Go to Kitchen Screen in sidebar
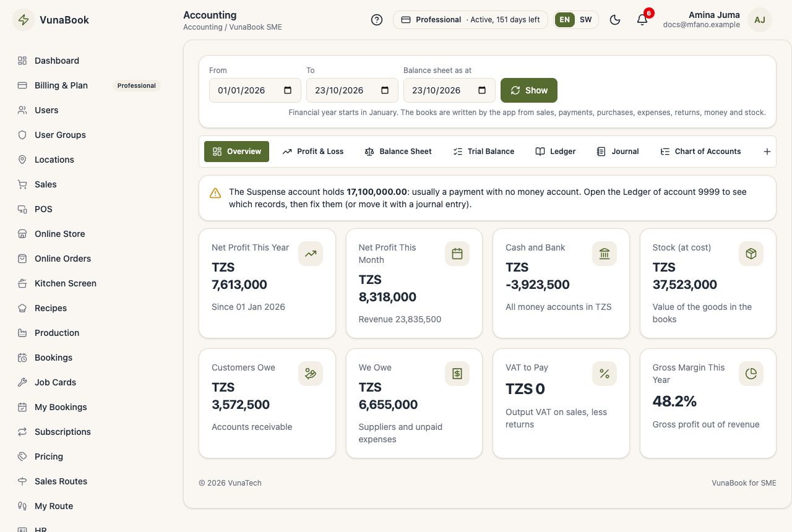792x532 pixels. (89, 283)
